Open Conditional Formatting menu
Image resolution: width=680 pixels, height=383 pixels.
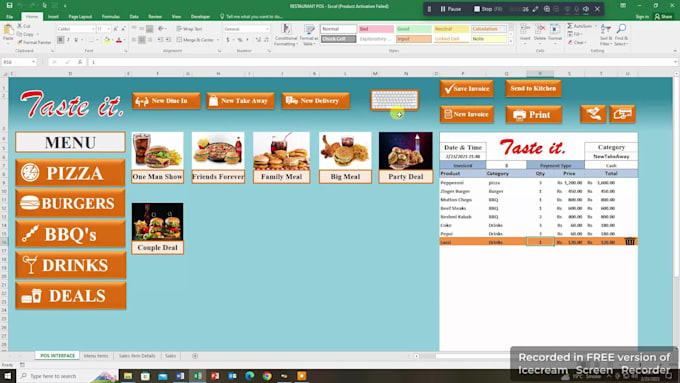(x=286, y=35)
